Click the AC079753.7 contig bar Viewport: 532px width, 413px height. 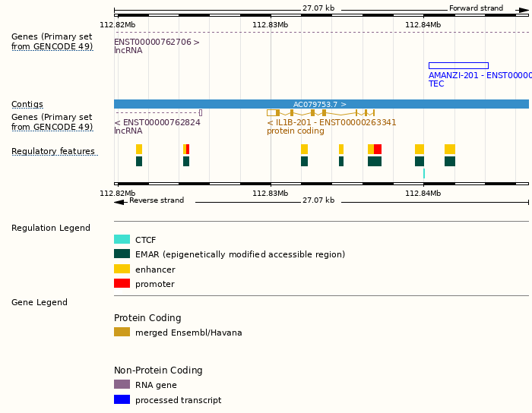[x=321, y=104]
